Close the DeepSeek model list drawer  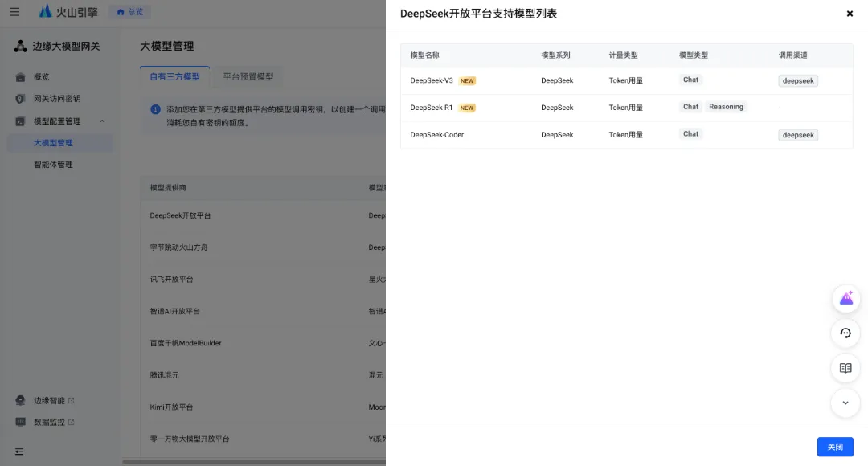tap(850, 14)
